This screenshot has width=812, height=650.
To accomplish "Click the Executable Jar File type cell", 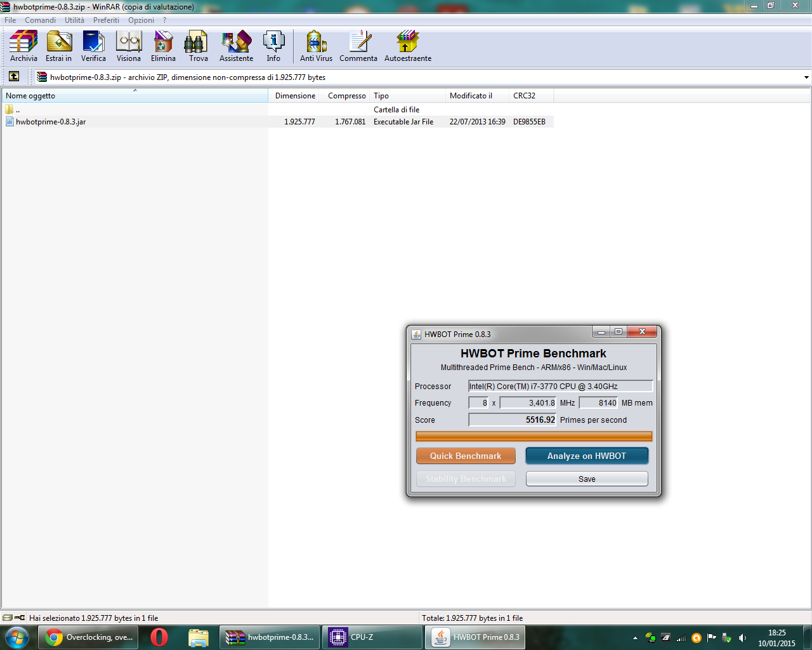I will click(403, 122).
